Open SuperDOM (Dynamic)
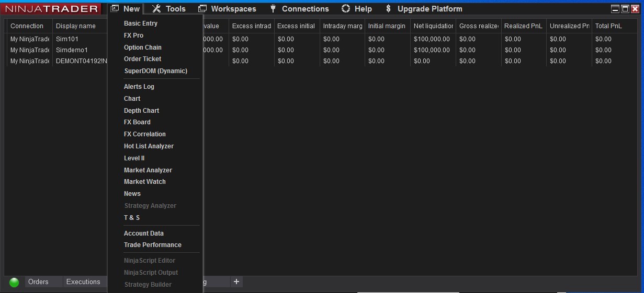Viewport: 644px width, 293px height. [155, 71]
